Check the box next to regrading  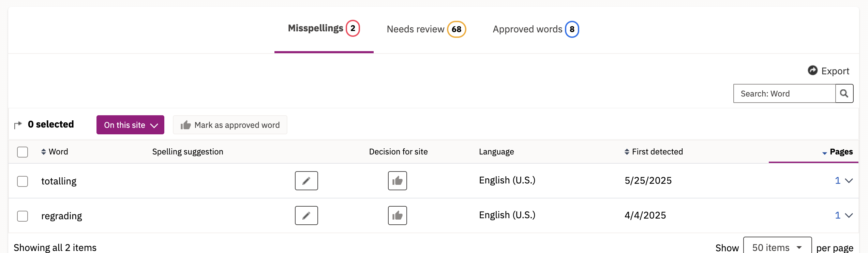(x=23, y=216)
